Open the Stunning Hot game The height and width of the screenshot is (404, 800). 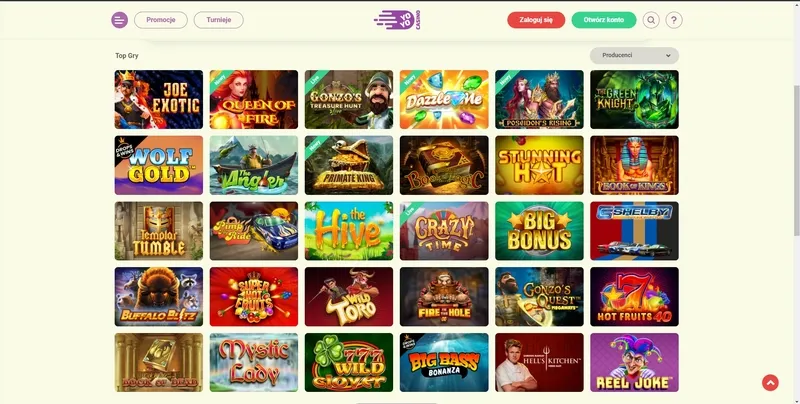(539, 165)
